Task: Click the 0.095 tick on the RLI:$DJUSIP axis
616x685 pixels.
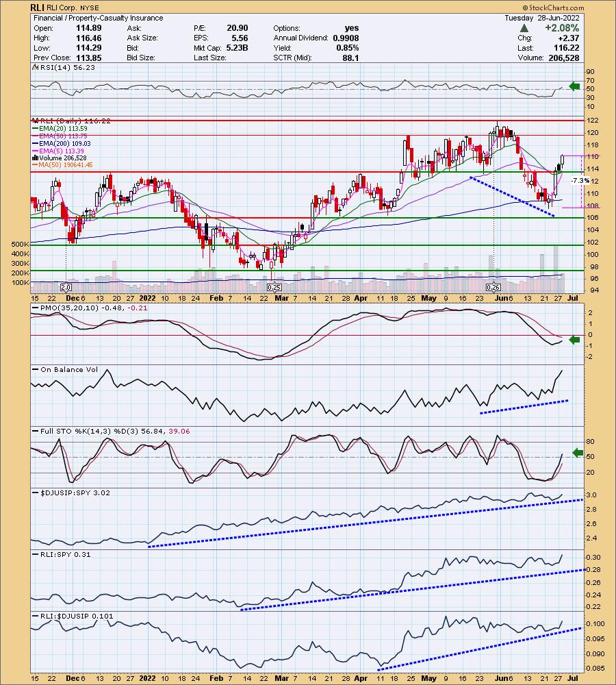Action: click(x=596, y=638)
